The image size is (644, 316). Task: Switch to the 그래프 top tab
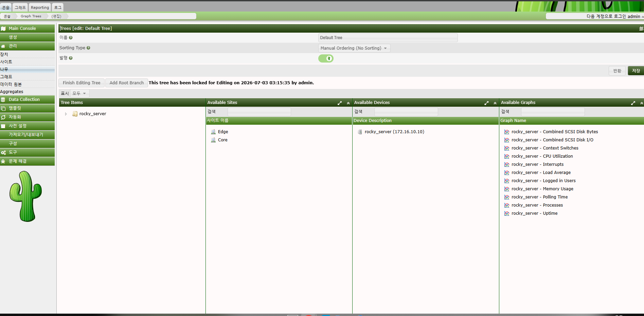tap(20, 7)
